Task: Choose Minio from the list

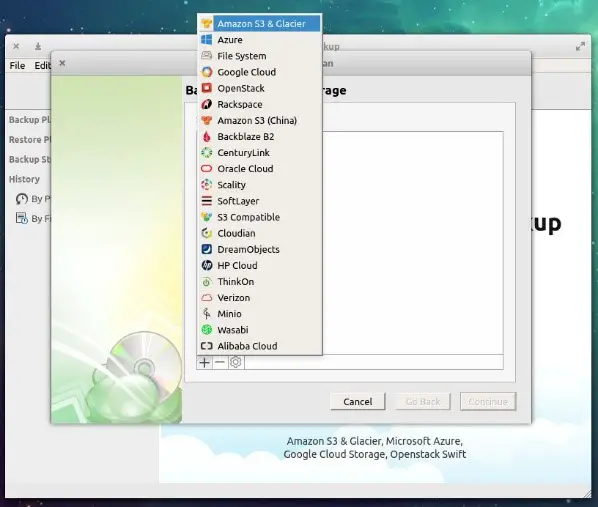Action: 260,314
